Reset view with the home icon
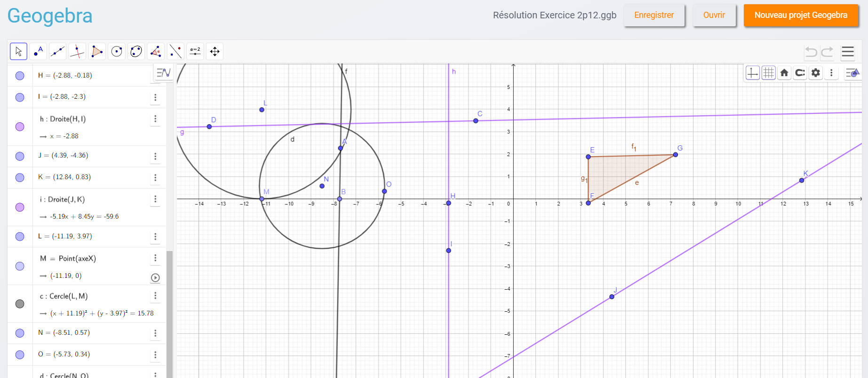Viewport: 868px width, 378px height. [x=784, y=73]
